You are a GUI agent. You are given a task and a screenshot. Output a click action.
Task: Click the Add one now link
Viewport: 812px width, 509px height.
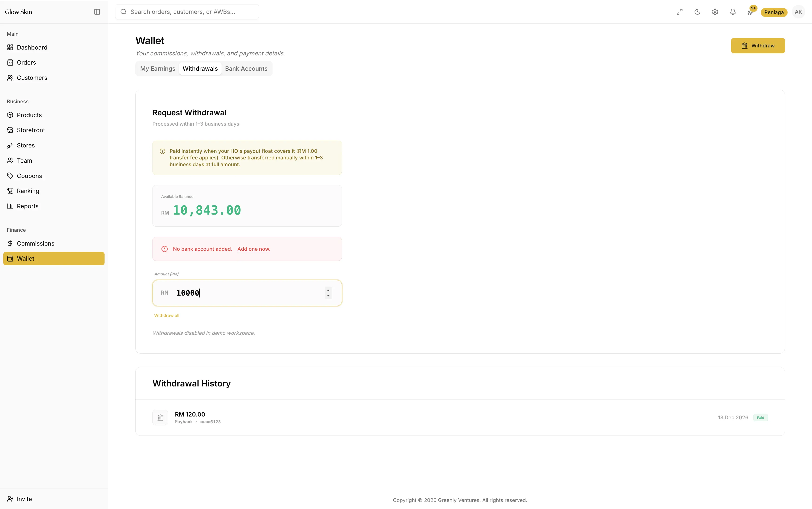[254, 249]
